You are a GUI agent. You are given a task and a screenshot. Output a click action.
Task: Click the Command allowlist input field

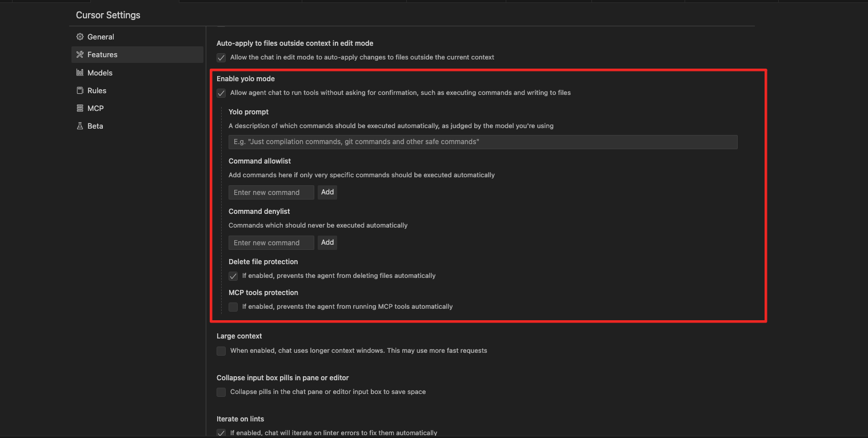click(271, 193)
